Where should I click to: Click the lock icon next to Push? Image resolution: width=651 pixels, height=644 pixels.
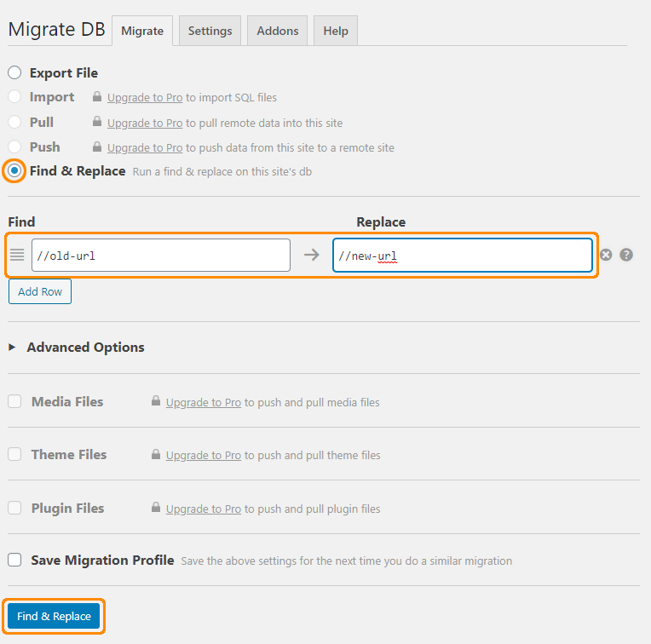pos(97,147)
